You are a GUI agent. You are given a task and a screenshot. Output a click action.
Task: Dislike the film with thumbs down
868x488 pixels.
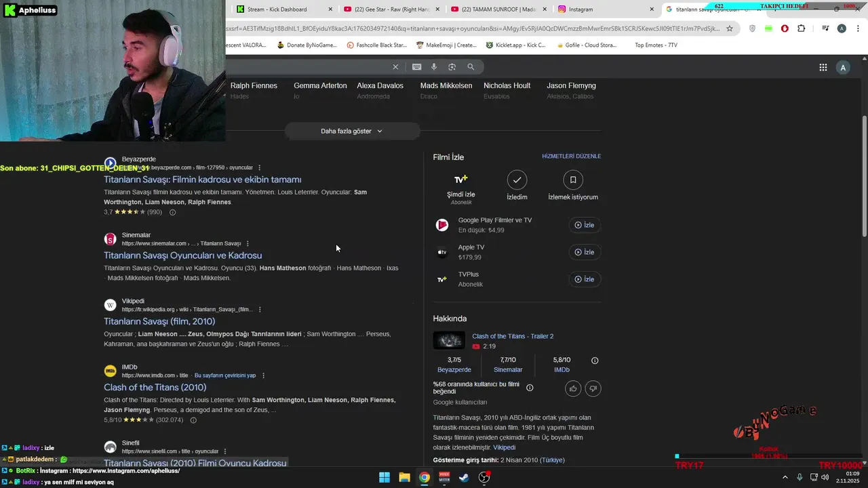[593, 388]
